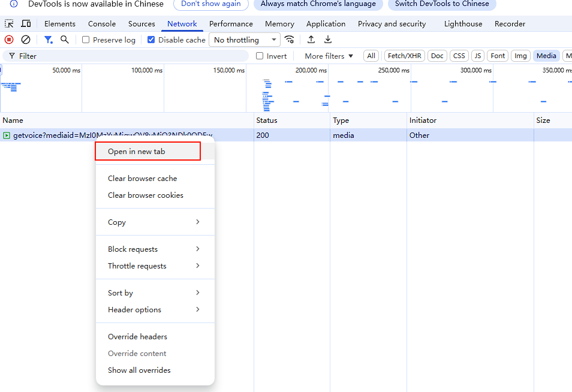Screen dimensions: 572x392
Task: Open the No throttling dropdown
Action: (245, 40)
